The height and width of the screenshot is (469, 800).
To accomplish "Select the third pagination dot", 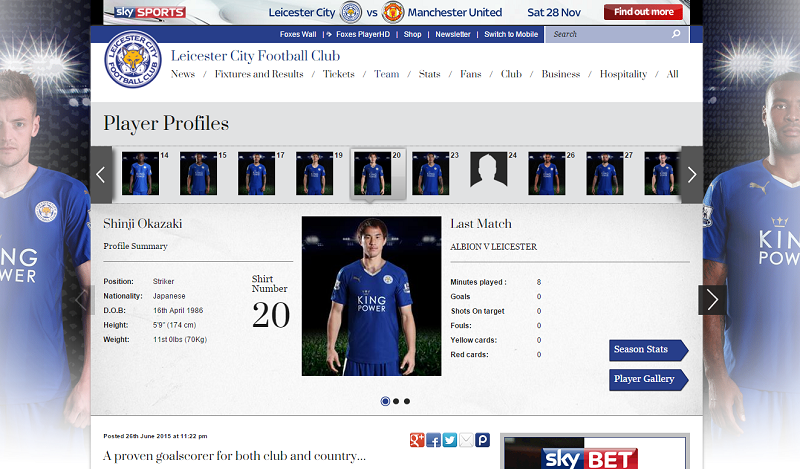I will [x=407, y=401].
